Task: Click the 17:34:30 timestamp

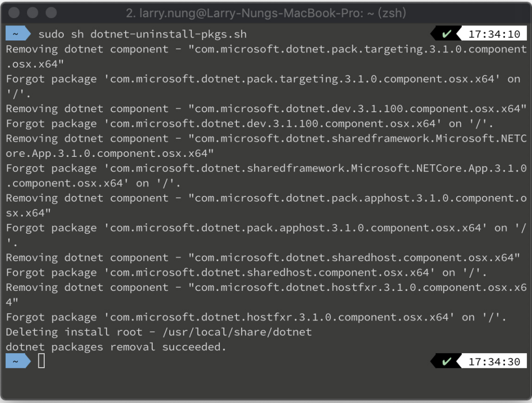Action: coord(494,362)
